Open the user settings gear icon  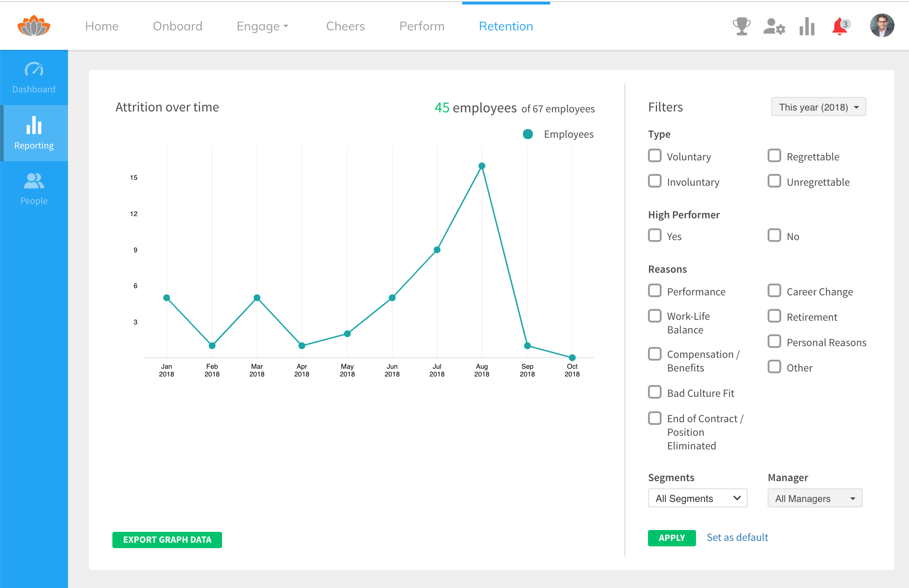coord(774,26)
